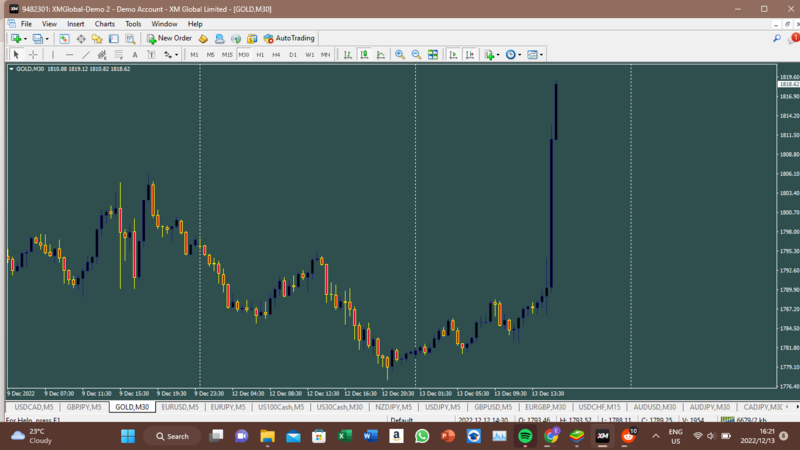The height and width of the screenshot is (450, 800).
Task: Select the Text Label 'T' tool
Action: 151,55
